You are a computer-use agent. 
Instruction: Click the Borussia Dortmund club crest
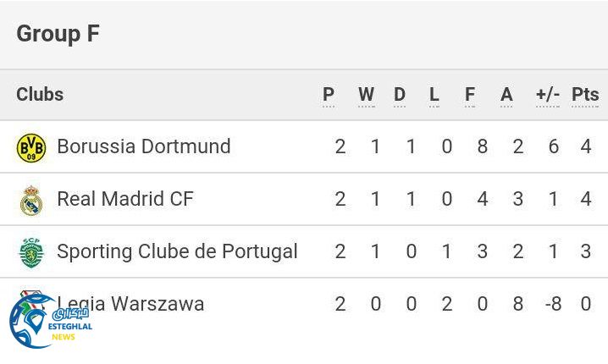(31, 147)
